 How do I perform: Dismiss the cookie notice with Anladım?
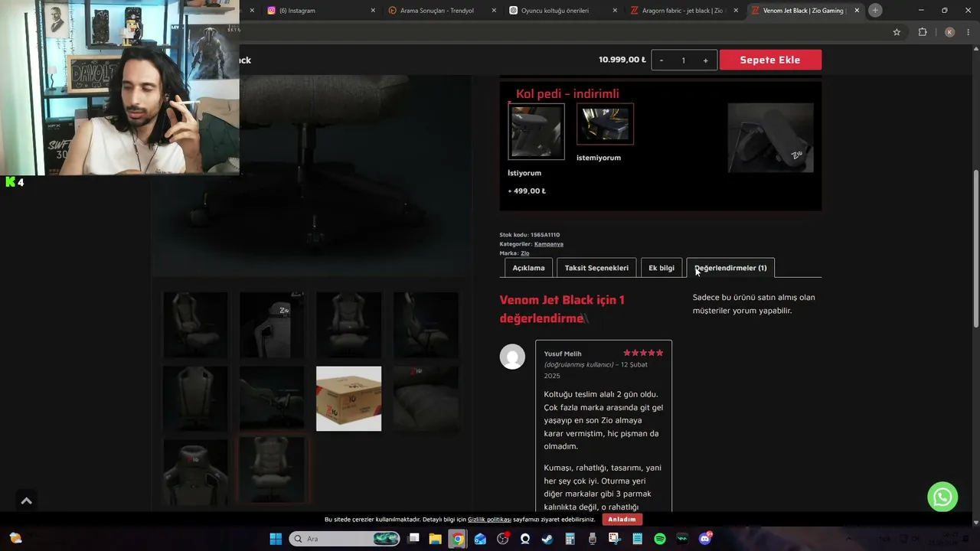pyautogui.click(x=622, y=520)
